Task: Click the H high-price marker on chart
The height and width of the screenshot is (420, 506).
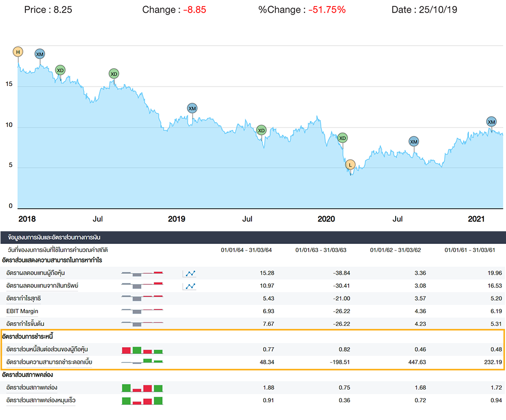Action: tap(18, 52)
